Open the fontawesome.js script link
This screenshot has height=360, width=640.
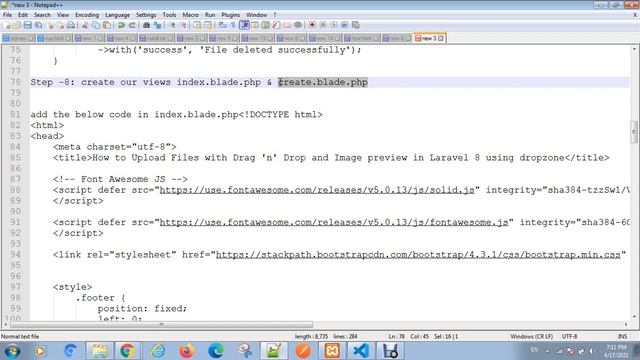pos(334,222)
